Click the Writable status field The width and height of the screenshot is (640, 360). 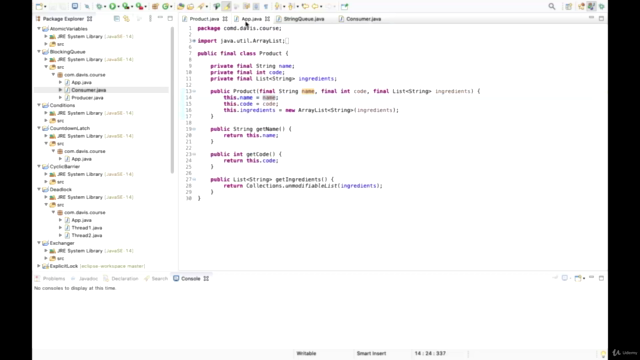pos(306,353)
